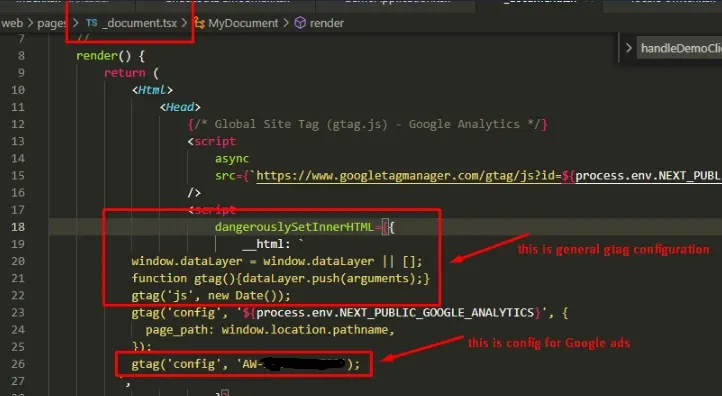
Task: Click the 'AW-' ads ID string
Action: (292, 364)
